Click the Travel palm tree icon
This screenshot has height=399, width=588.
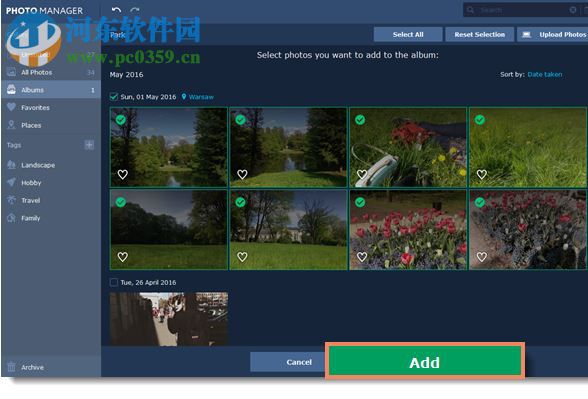tap(12, 200)
